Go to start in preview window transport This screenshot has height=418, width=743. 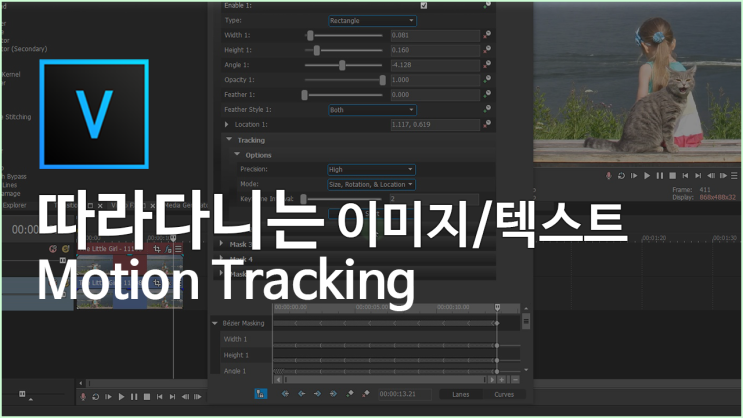point(685,176)
